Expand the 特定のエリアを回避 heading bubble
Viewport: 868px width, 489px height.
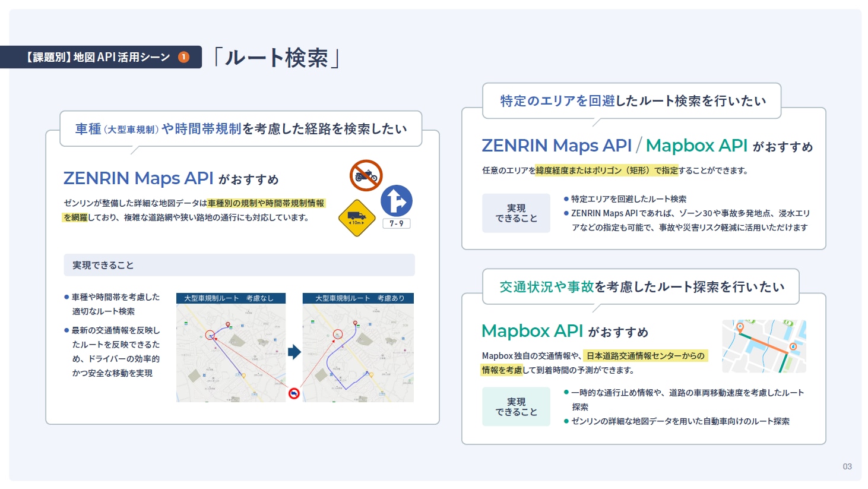[x=631, y=100]
